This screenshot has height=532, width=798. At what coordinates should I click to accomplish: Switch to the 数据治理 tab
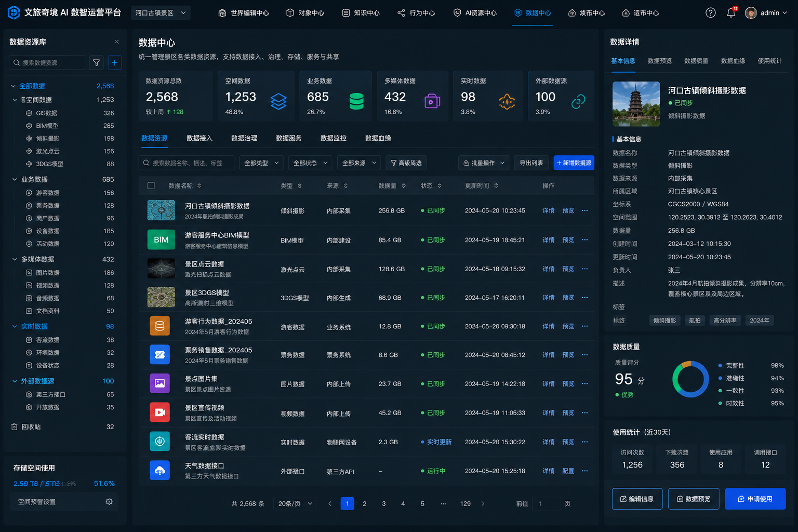(244, 138)
